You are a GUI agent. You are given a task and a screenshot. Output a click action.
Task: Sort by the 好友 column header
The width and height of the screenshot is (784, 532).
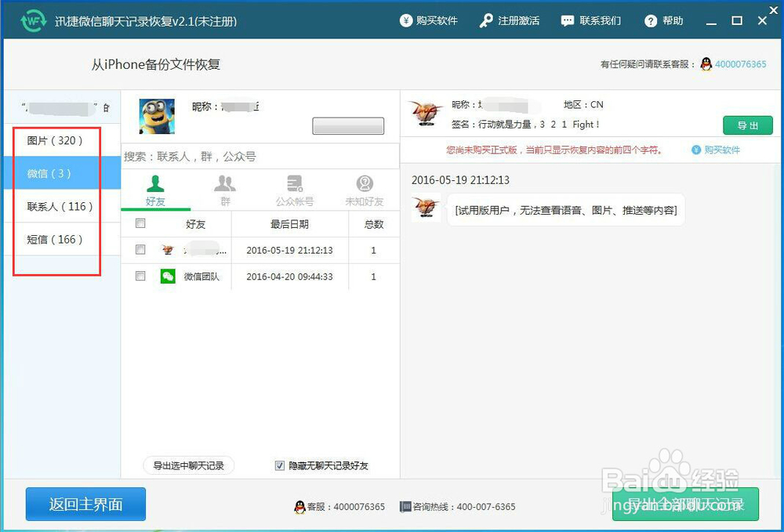[x=195, y=224]
